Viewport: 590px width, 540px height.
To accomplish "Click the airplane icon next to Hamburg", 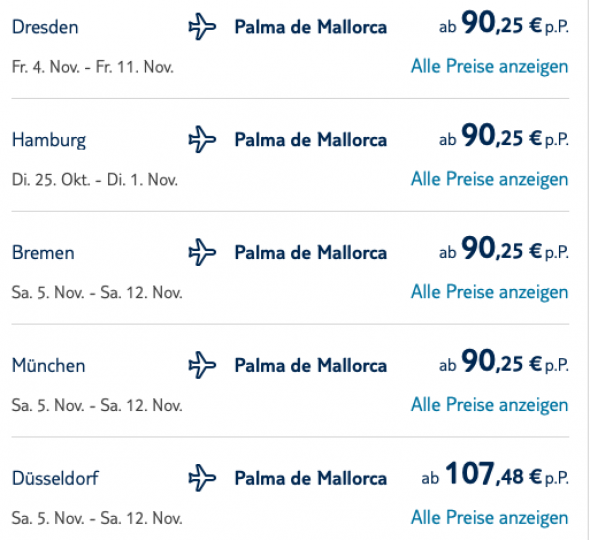I will [x=202, y=140].
